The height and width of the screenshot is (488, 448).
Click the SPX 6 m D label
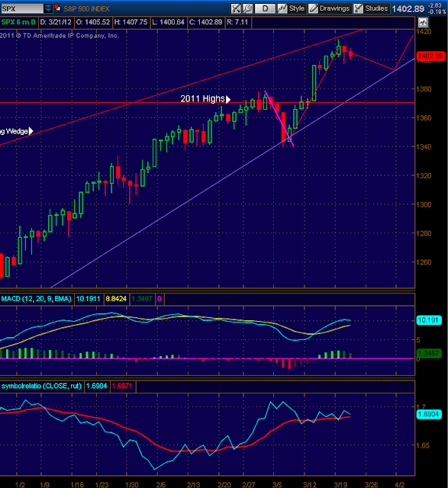coord(18,22)
